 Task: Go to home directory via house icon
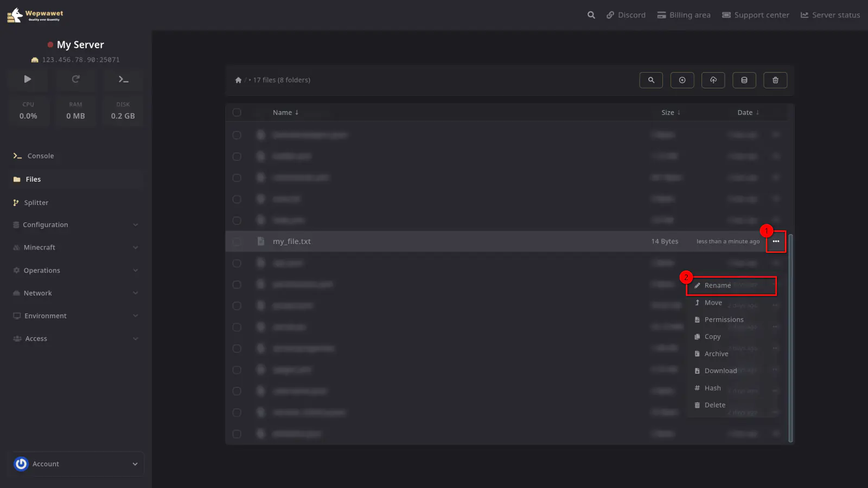pos(238,80)
